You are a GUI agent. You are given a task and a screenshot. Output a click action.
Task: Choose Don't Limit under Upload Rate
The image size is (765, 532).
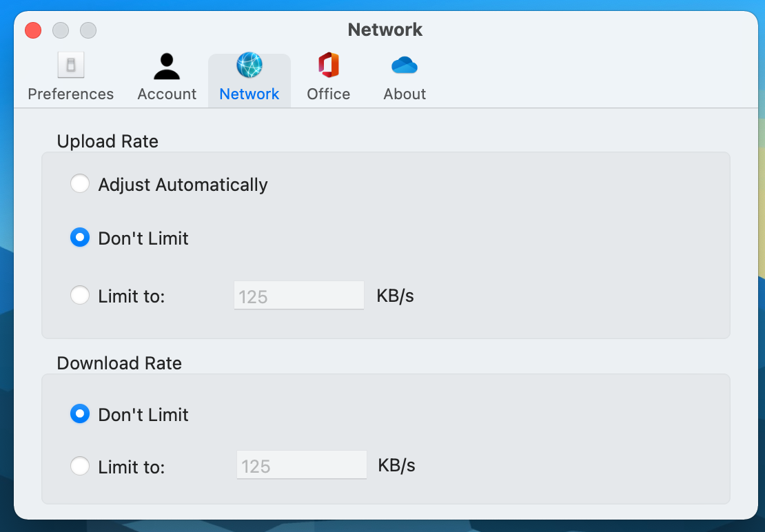80,238
